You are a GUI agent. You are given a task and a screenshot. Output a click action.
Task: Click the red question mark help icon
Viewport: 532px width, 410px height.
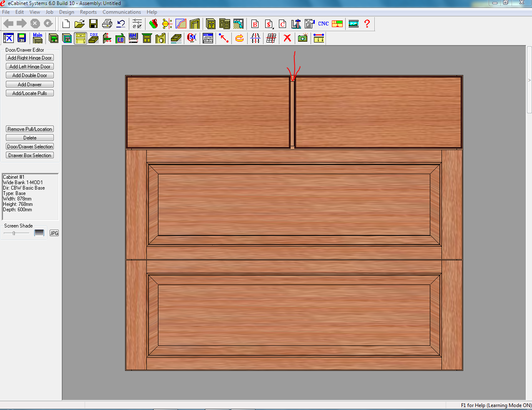[x=367, y=24]
